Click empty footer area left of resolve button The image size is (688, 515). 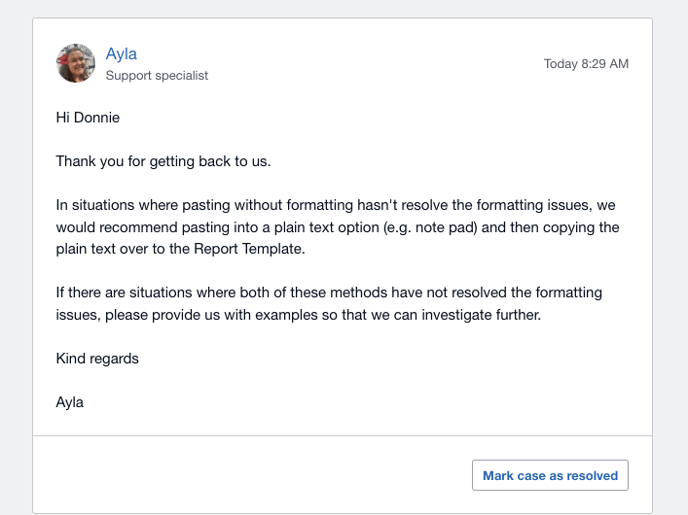pos(252,475)
